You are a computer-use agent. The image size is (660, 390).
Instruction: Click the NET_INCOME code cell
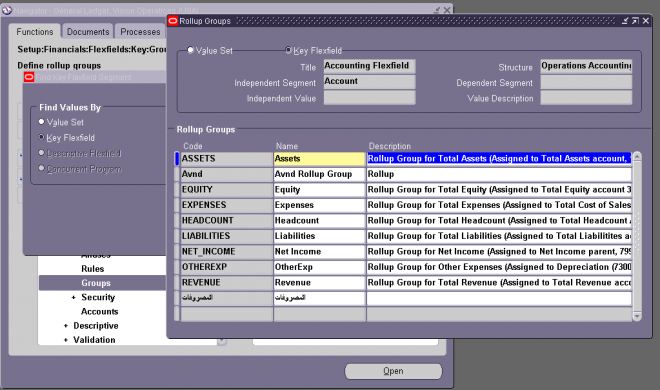[x=226, y=252]
